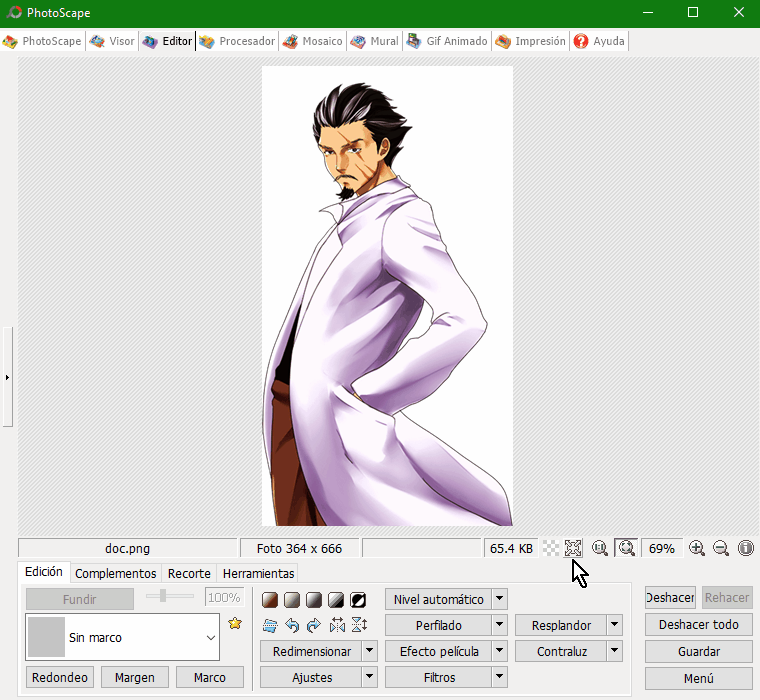Rotate image counterclockwise with left arrow icon
This screenshot has height=700, width=760.
click(x=292, y=625)
